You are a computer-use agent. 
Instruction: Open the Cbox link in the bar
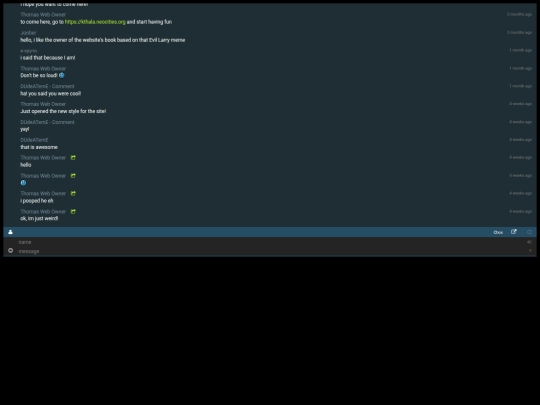tap(498, 232)
